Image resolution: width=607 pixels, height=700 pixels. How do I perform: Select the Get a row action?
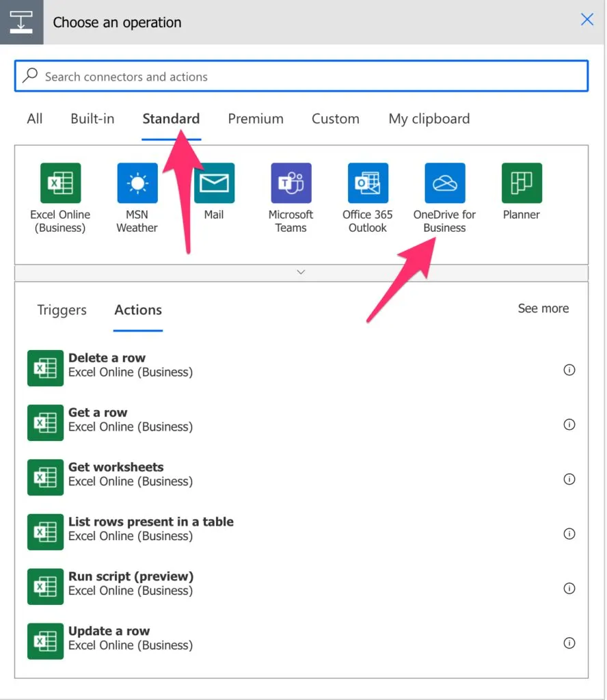(98, 419)
